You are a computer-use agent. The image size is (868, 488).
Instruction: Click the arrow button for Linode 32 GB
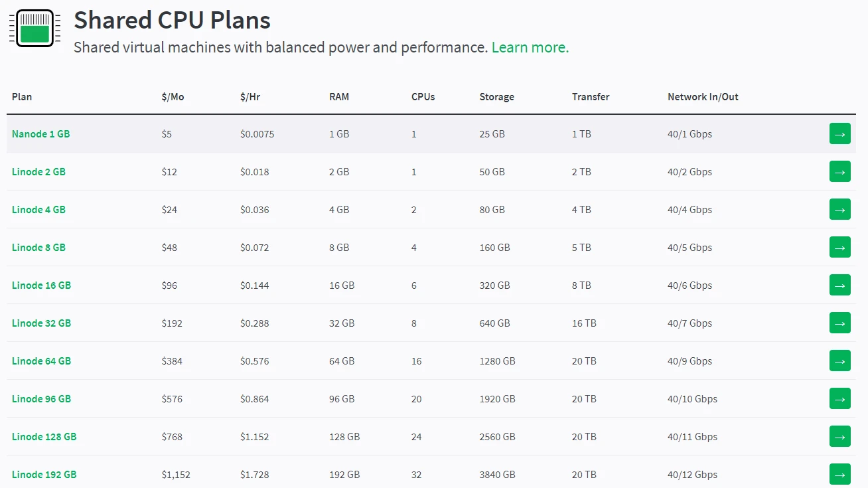839,323
